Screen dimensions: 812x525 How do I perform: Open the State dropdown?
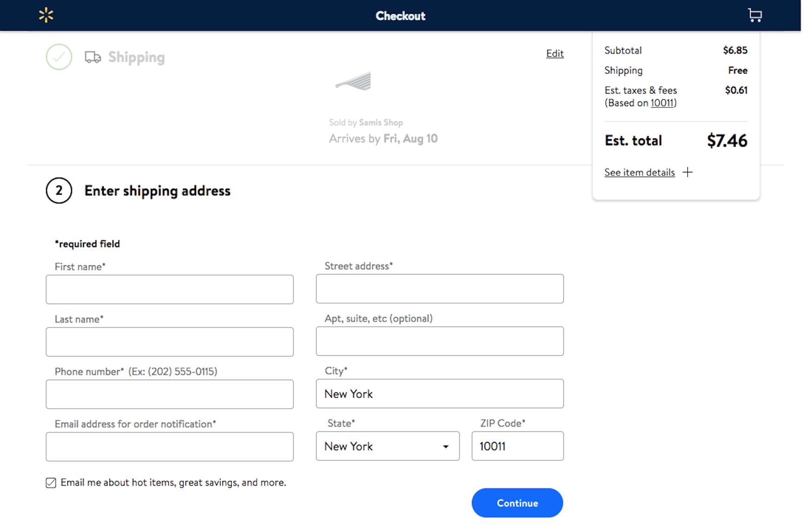pos(388,446)
